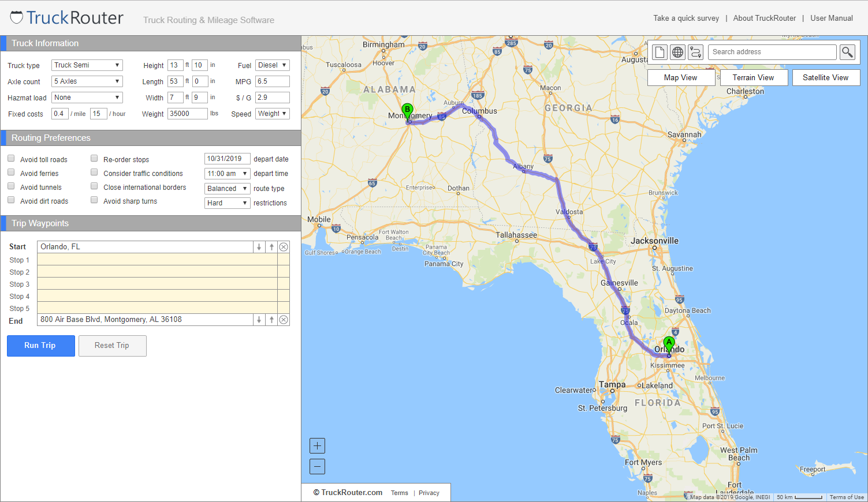Move the Start waypoint up with arrow
The width and height of the screenshot is (868, 502).
(271, 247)
